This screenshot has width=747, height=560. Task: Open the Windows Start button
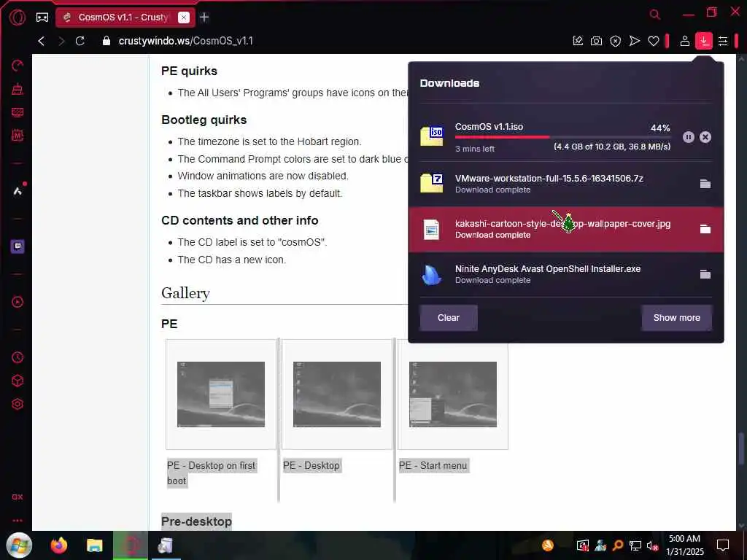19,545
